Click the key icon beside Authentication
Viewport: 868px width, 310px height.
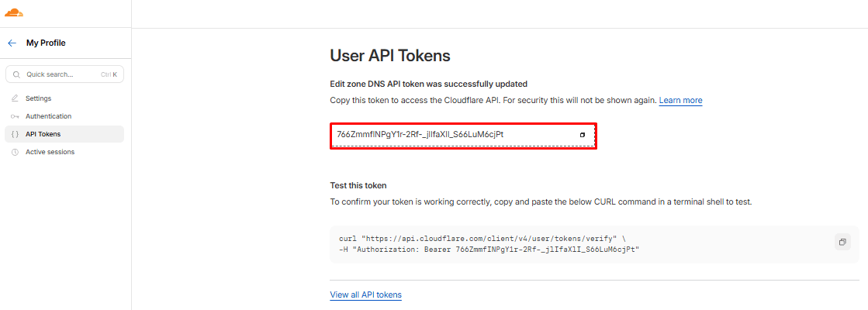16,116
